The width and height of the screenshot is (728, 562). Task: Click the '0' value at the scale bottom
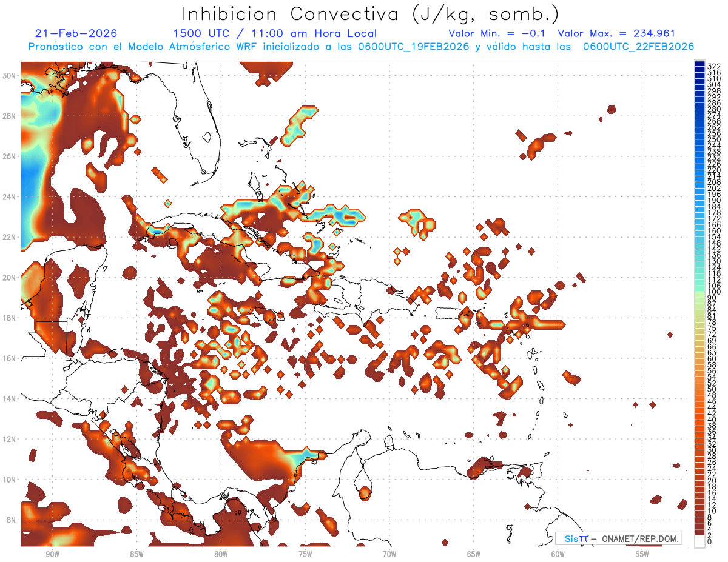(x=710, y=541)
